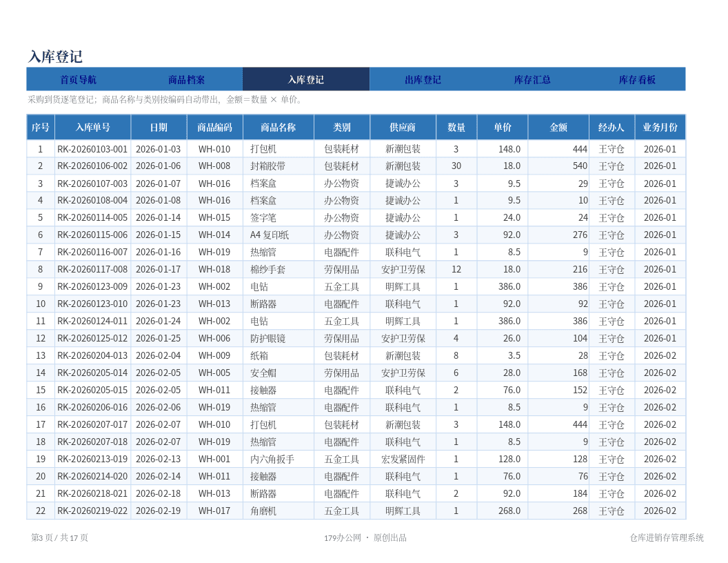Image resolution: width=728 pixels, height=563 pixels.
Task: Click order number RK-20260218-021
Action: pyautogui.click(x=92, y=493)
